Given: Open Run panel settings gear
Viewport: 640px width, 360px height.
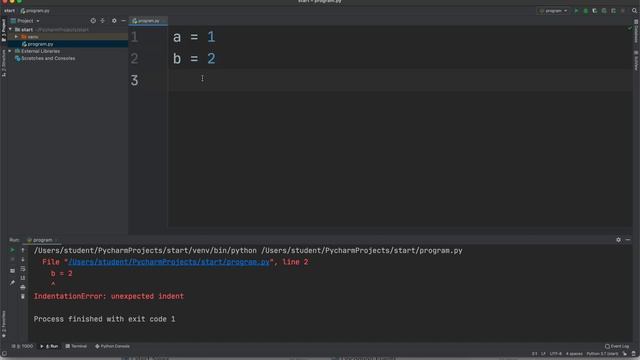Looking at the screenshot, I should coord(618,240).
